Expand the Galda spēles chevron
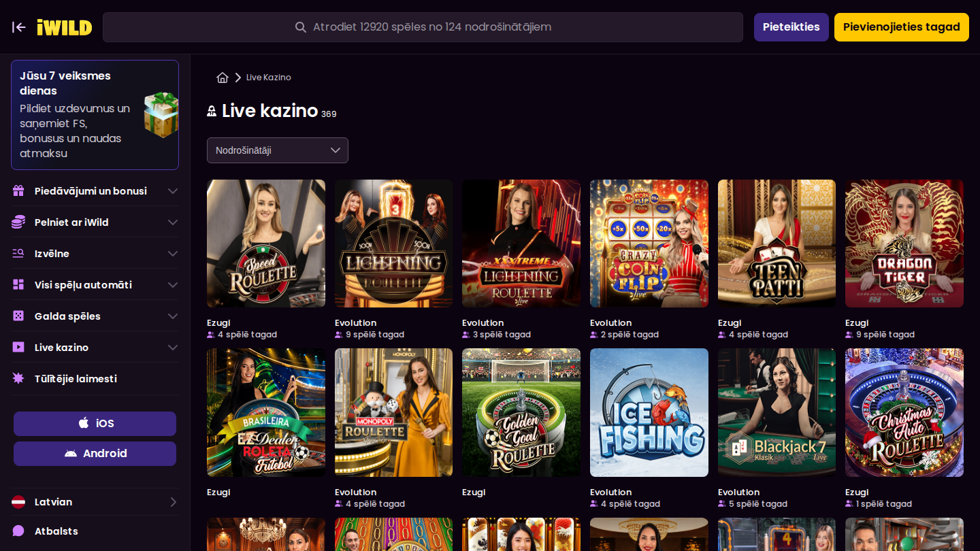980x551 pixels. tap(173, 316)
